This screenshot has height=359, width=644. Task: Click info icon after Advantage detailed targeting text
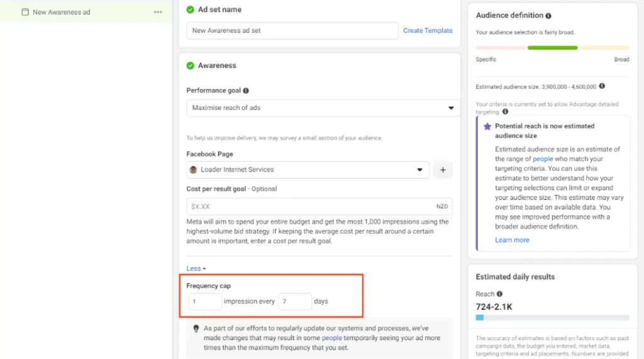click(506, 112)
